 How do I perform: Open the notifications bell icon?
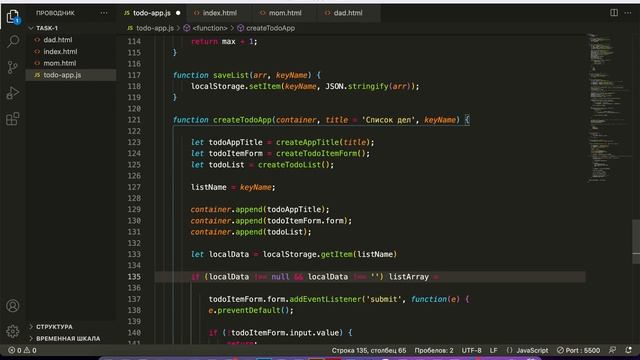click(629, 350)
